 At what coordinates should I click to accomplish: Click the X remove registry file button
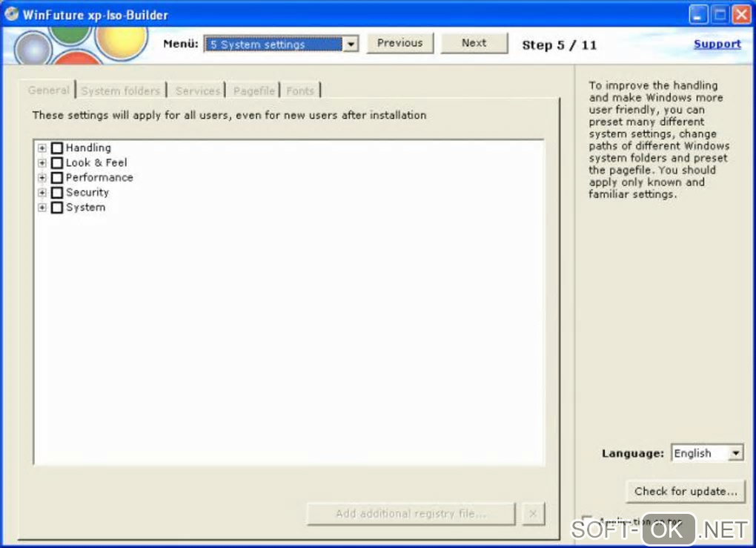pyautogui.click(x=533, y=513)
